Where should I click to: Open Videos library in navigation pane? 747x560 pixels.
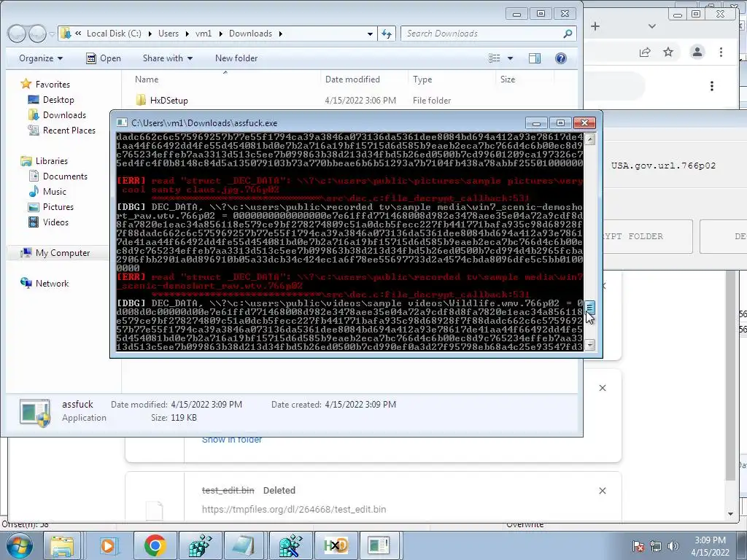[x=55, y=222]
